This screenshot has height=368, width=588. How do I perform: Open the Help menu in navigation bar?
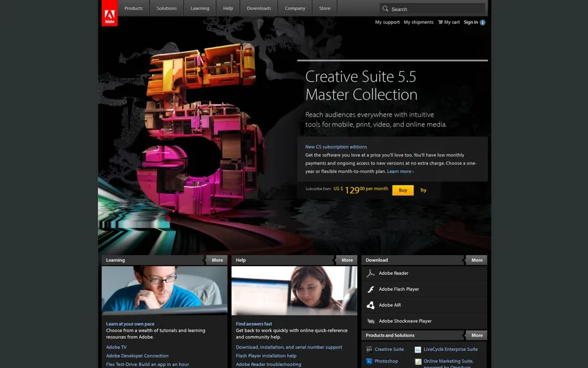tap(228, 8)
